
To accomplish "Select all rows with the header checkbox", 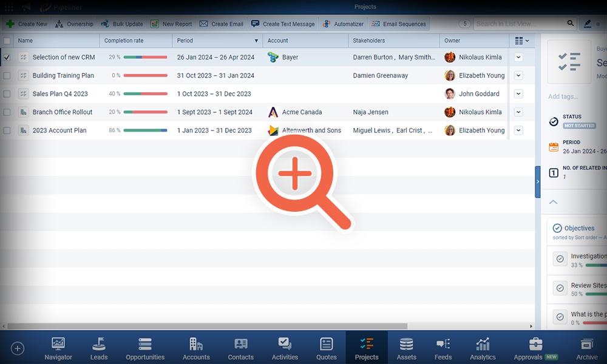I will pyautogui.click(x=7, y=40).
